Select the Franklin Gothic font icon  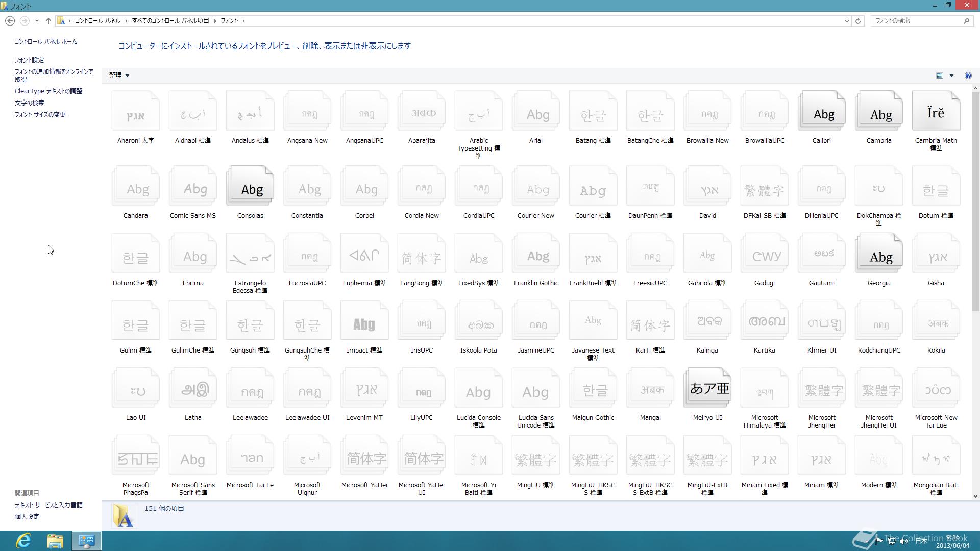(x=536, y=254)
